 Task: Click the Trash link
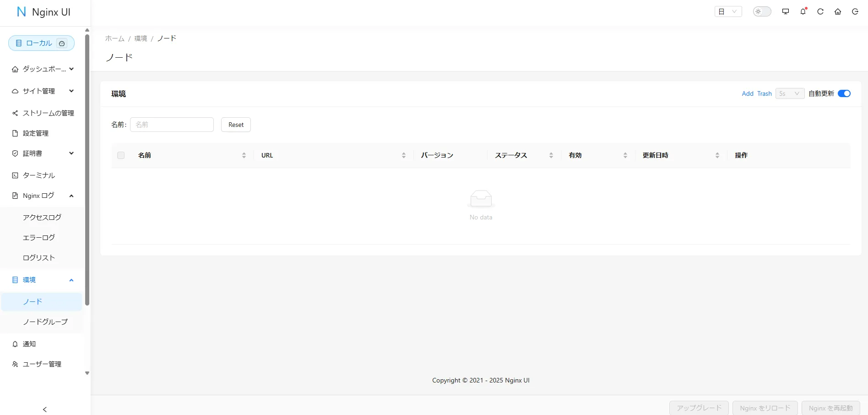coord(765,93)
